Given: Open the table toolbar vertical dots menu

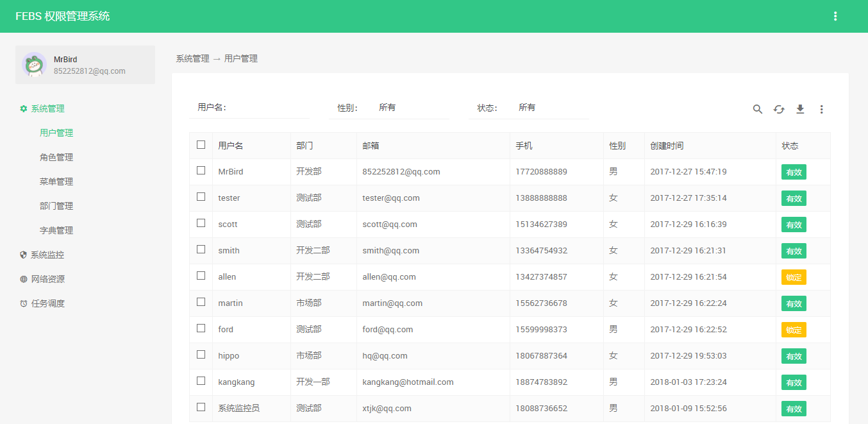Looking at the screenshot, I should tap(821, 109).
